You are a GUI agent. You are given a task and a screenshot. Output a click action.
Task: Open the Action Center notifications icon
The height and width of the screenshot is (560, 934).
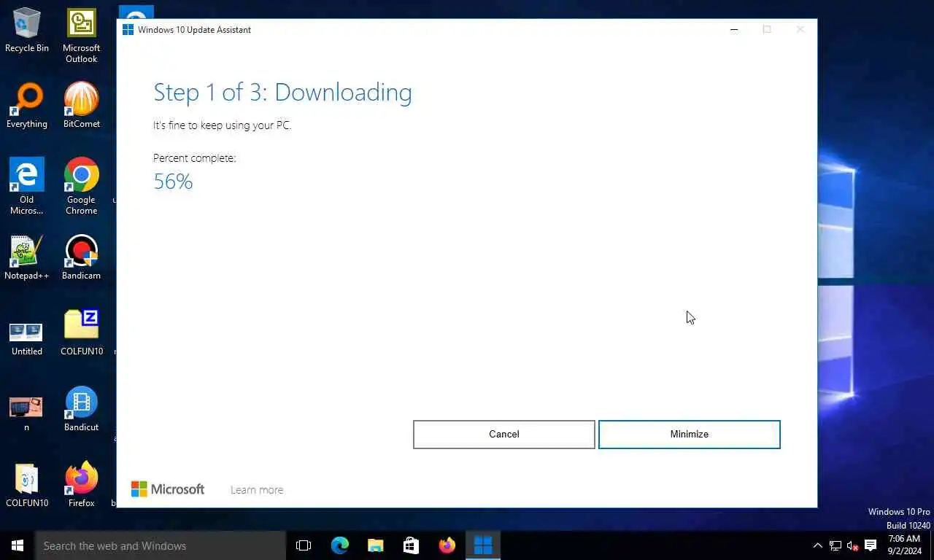(871, 545)
